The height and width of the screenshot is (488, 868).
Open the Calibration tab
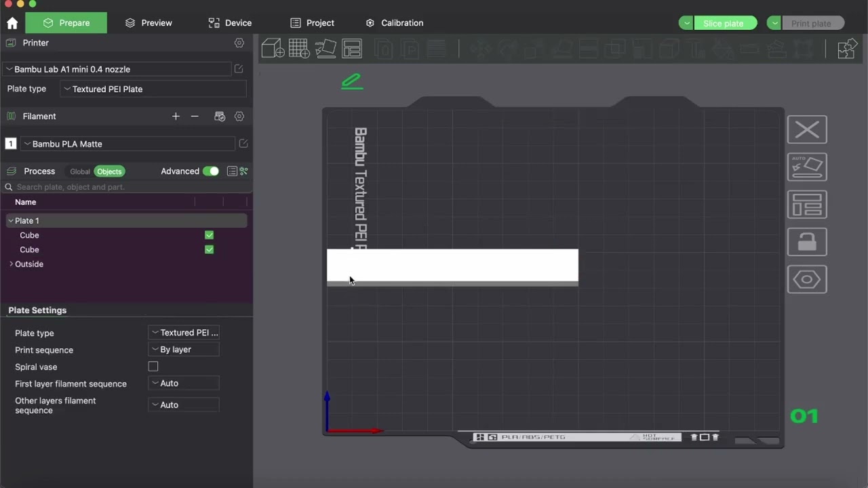pyautogui.click(x=394, y=23)
